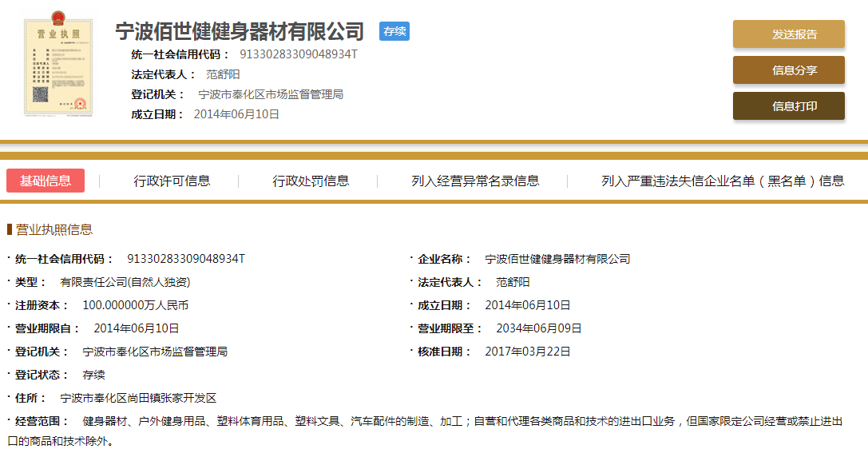
Task: Click the company type 有限责任公司(自然人独资)
Action: coord(125,282)
